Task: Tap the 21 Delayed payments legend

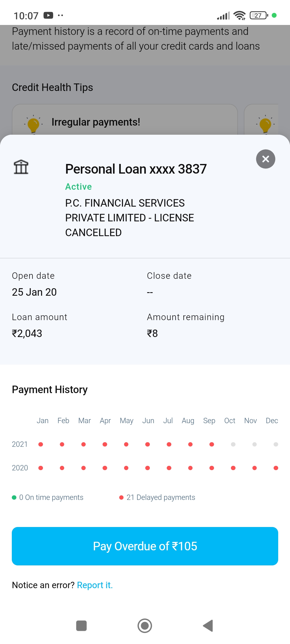Action: click(160, 497)
